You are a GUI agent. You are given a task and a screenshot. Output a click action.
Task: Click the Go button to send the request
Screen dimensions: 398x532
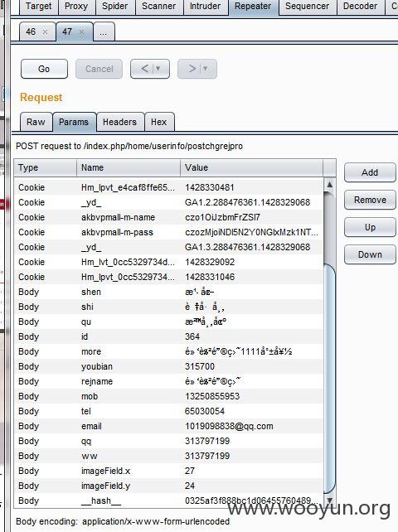click(44, 69)
